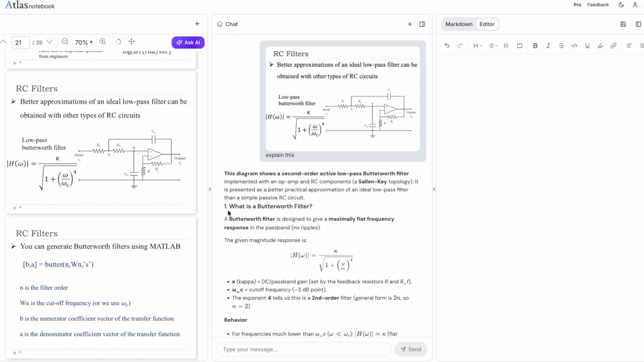Screen dimensions: 644x362
Task: Expand the note arrow under the amplitude spectrum slide
Action: click(x=15, y=63)
